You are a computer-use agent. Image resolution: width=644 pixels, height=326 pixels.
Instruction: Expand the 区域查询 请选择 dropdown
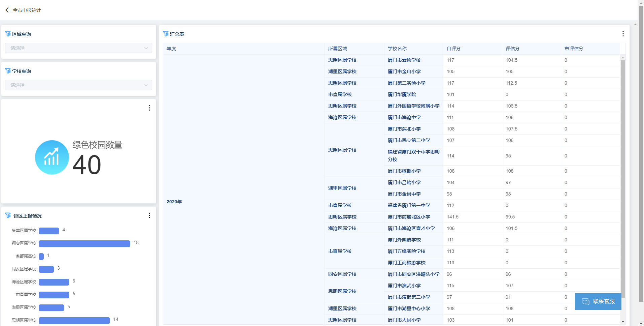[x=78, y=48]
